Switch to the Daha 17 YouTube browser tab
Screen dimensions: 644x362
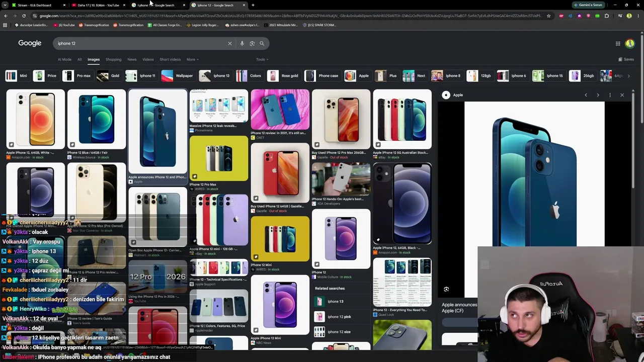click(x=98, y=5)
